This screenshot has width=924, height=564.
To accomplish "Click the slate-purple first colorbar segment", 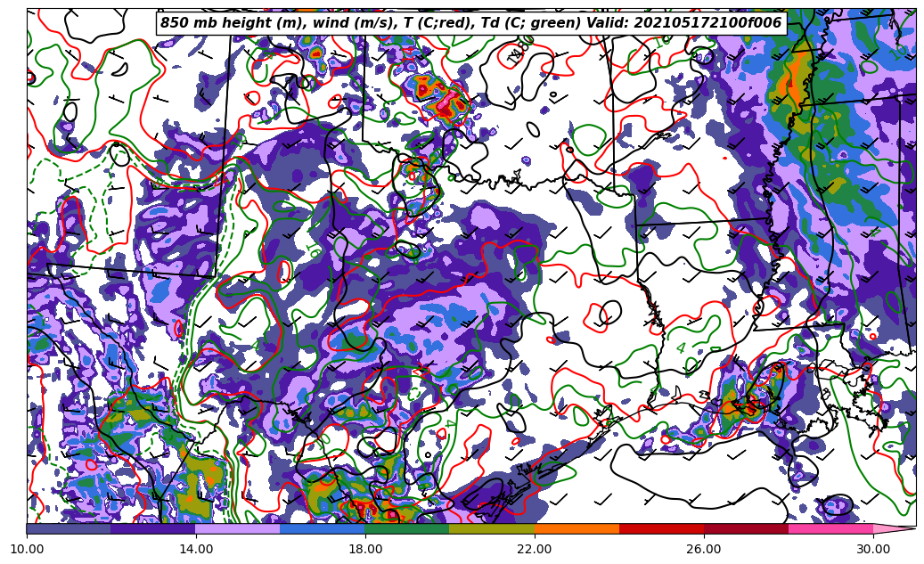I will [69, 528].
